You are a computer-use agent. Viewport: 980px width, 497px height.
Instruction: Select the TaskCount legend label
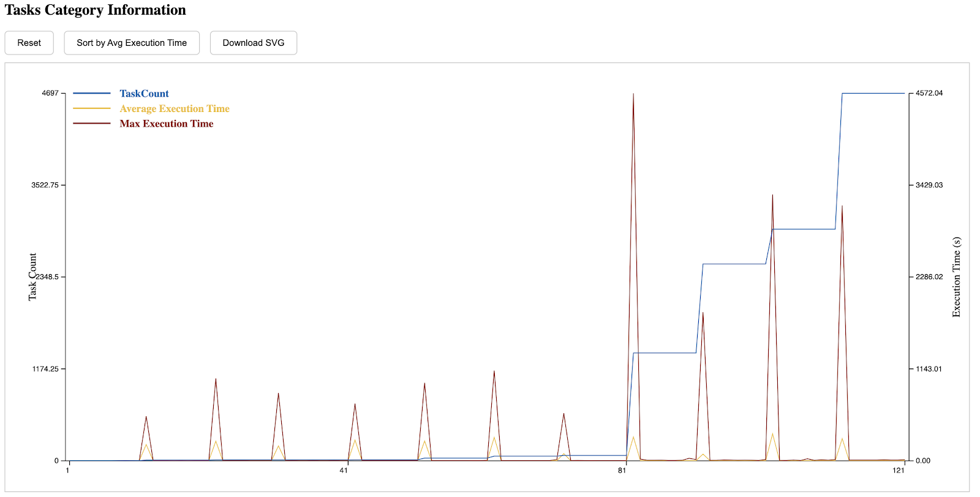(x=144, y=94)
